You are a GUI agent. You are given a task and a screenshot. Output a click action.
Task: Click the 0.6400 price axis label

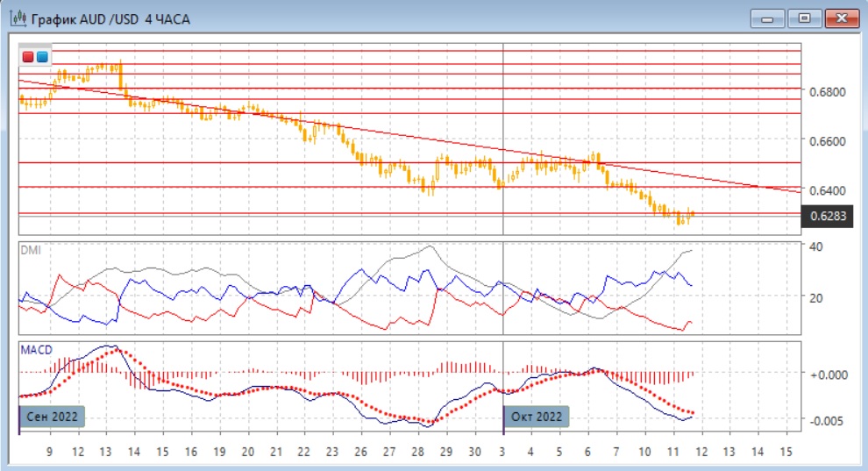click(827, 189)
